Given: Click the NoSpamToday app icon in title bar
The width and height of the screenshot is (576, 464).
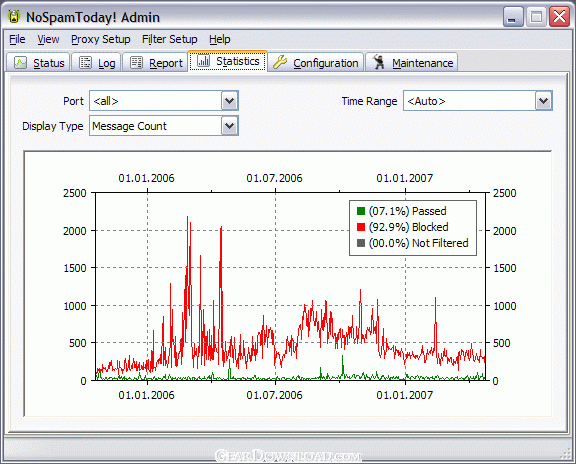Looking at the screenshot, I should [14, 17].
